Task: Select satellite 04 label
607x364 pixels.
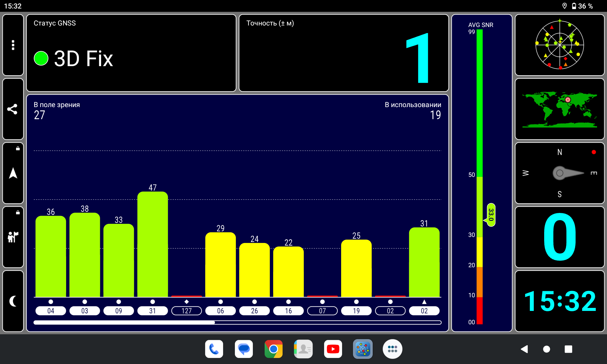Action: click(x=51, y=311)
